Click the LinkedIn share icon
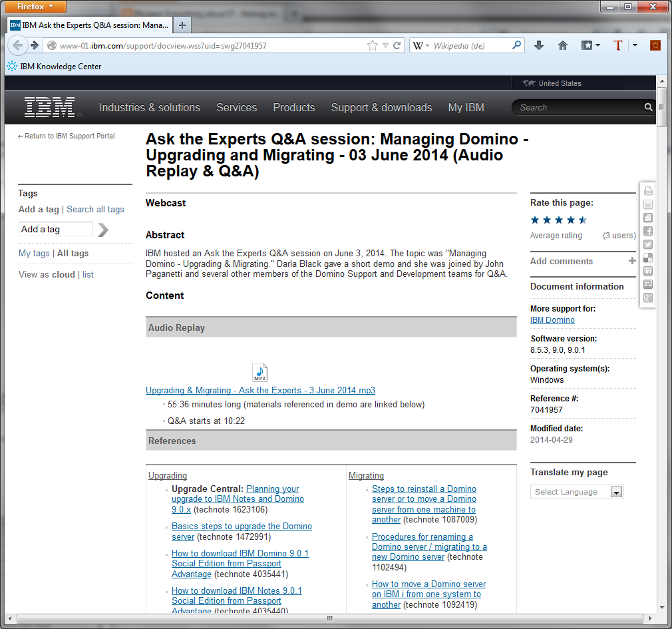The image size is (672, 629). coord(648,271)
